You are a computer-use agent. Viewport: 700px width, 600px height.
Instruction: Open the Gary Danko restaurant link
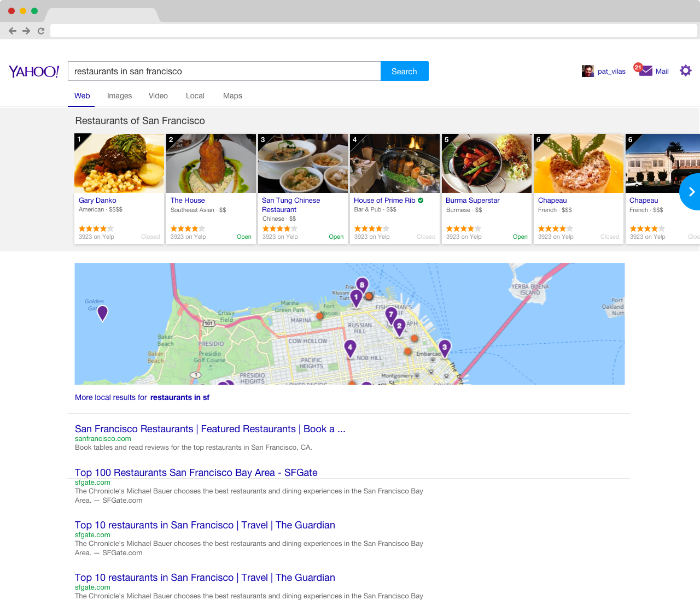(97, 201)
